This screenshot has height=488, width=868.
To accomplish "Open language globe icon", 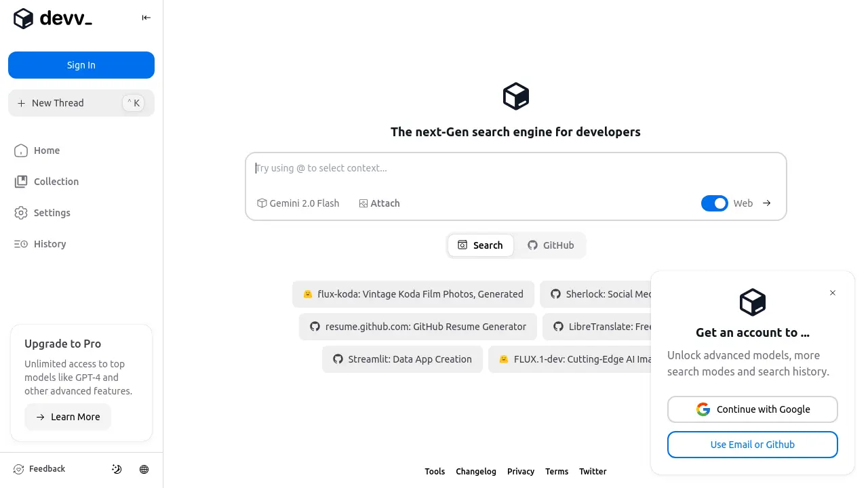I will coord(144,469).
